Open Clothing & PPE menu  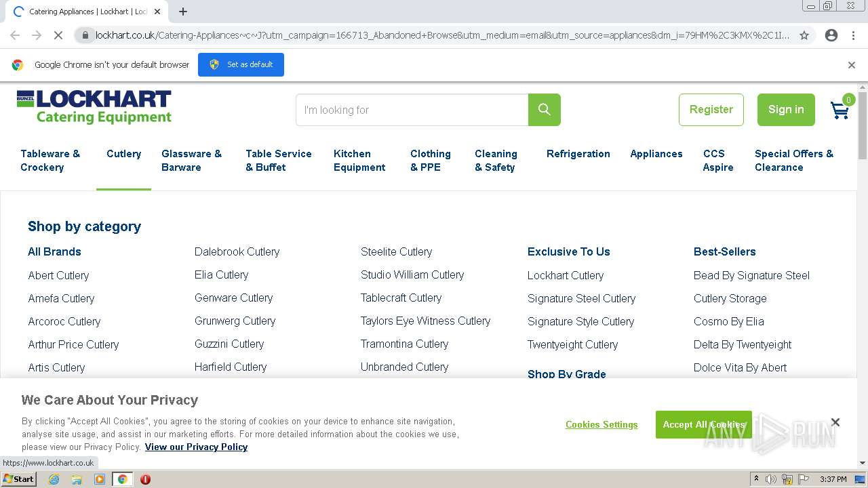click(x=431, y=161)
